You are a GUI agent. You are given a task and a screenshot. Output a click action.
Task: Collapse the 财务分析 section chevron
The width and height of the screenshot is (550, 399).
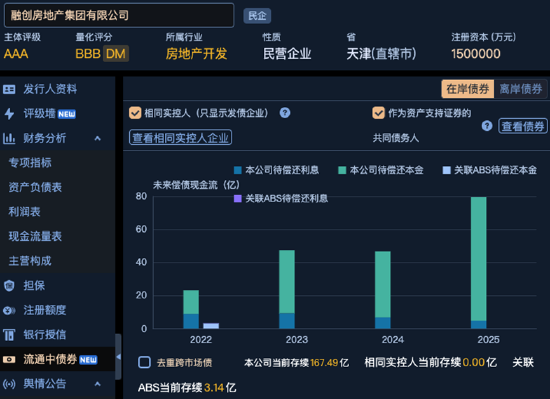tap(98, 138)
